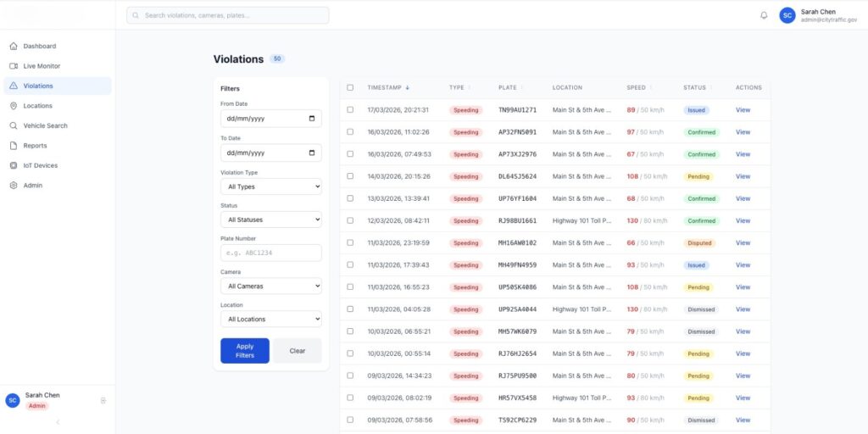Click plate number RJ76HJ2654
868x434 pixels.
coord(518,353)
